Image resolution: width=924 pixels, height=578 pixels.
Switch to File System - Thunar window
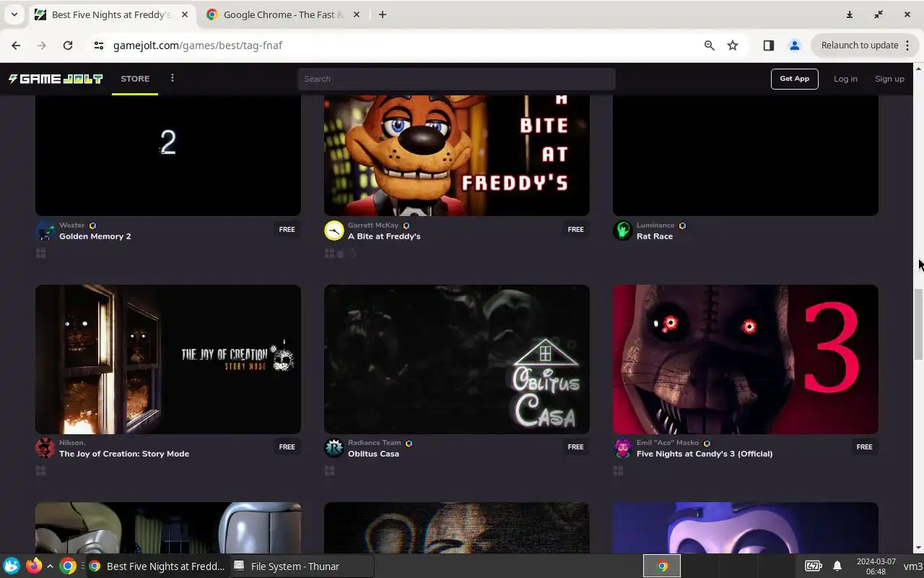pos(302,566)
